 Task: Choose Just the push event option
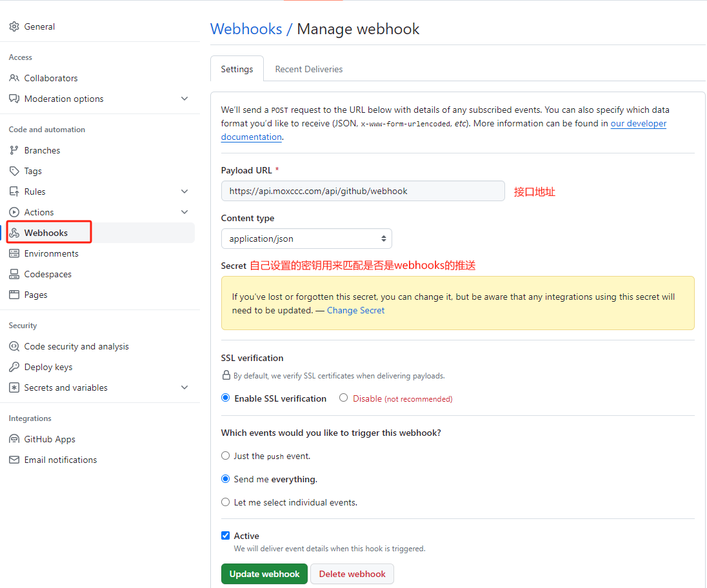point(225,456)
